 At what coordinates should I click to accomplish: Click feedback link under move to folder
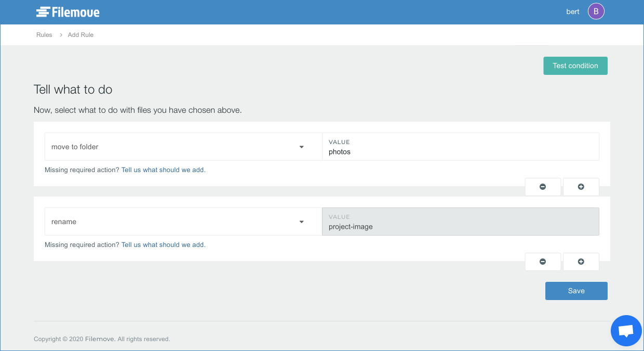(164, 170)
